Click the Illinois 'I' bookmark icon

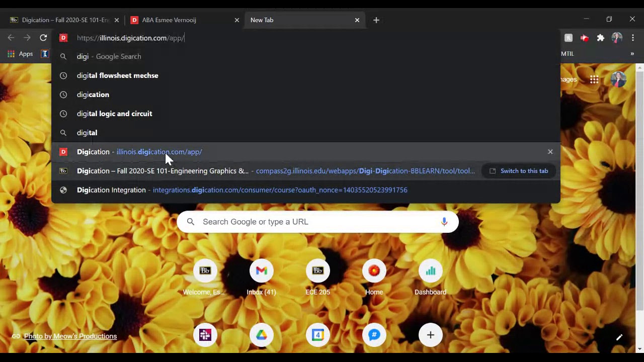[x=45, y=54]
